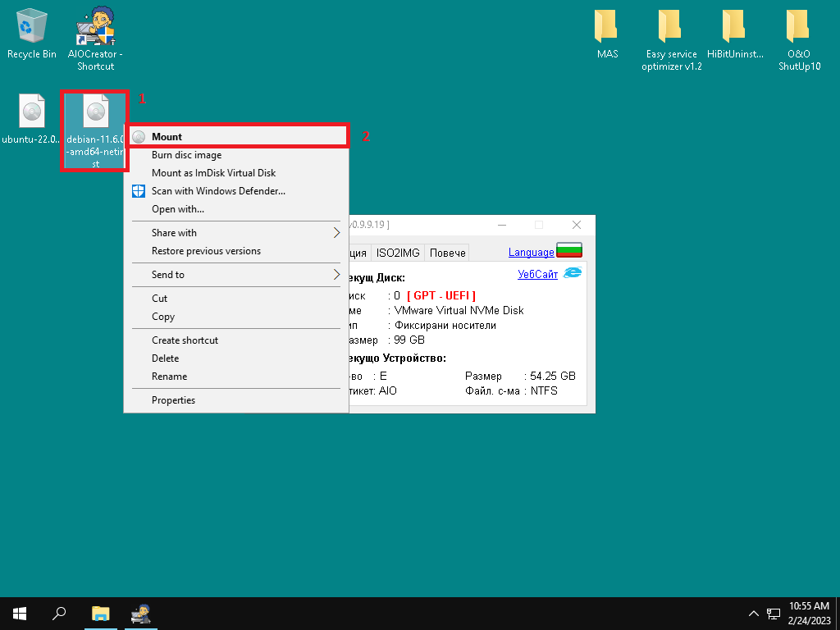Choose Burn disc image from menu
This screenshot has width=840, height=630.
[x=186, y=155]
